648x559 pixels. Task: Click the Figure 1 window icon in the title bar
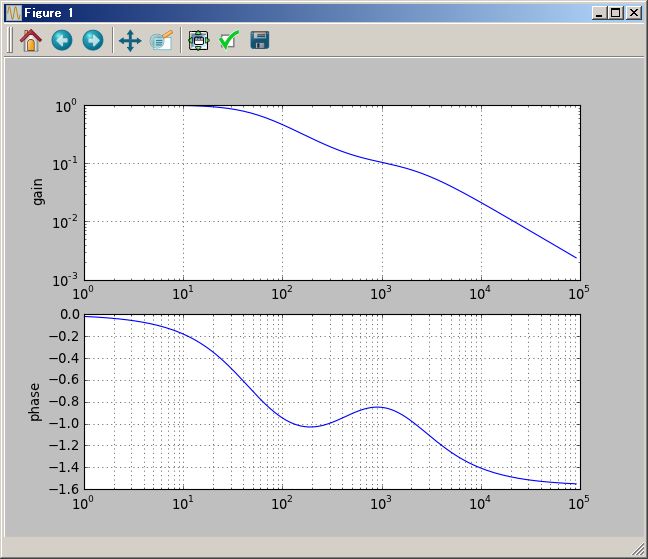(13, 13)
